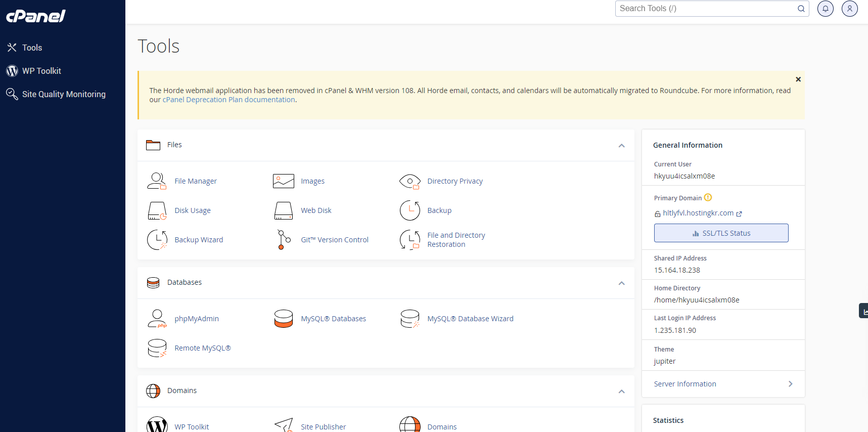868x432 pixels.
Task: Click home directory path /home/hkyuu4icsalxm08e
Action: (x=697, y=300)
